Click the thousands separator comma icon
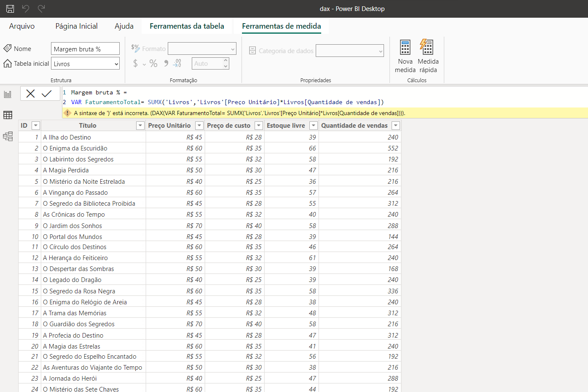 pyautogui.click(x=166, y=63)
